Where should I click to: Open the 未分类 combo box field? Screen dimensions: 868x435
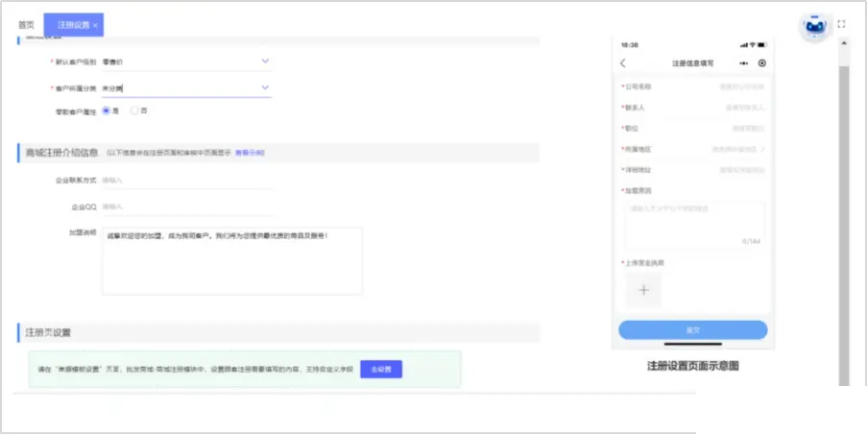(x=187, y=88)
